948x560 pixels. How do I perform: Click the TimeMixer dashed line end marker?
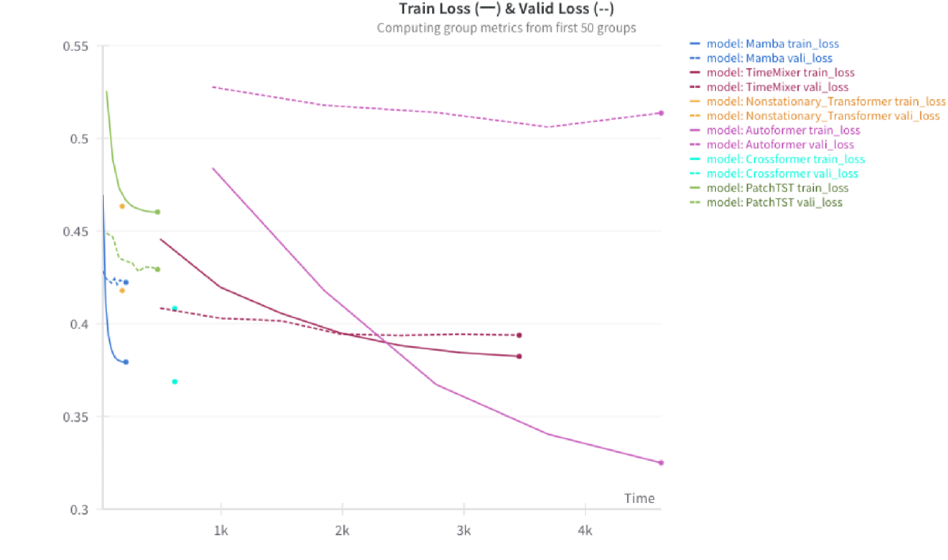pos(519,335)
